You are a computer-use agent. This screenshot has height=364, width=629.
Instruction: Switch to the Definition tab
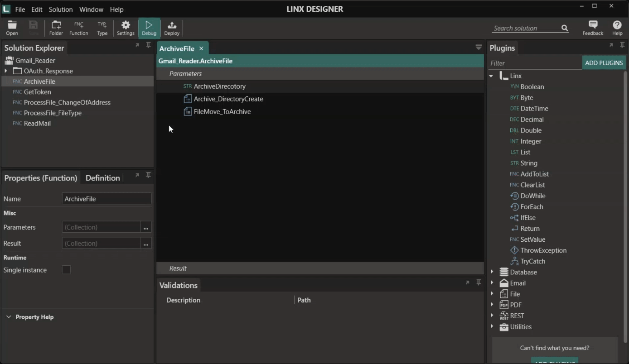(x=103, y=178)
